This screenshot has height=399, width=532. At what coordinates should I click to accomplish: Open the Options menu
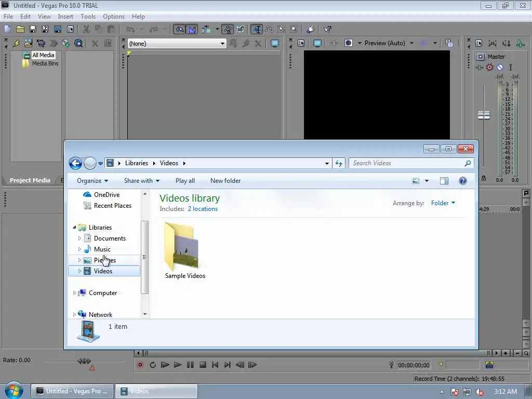click(114, 16)
